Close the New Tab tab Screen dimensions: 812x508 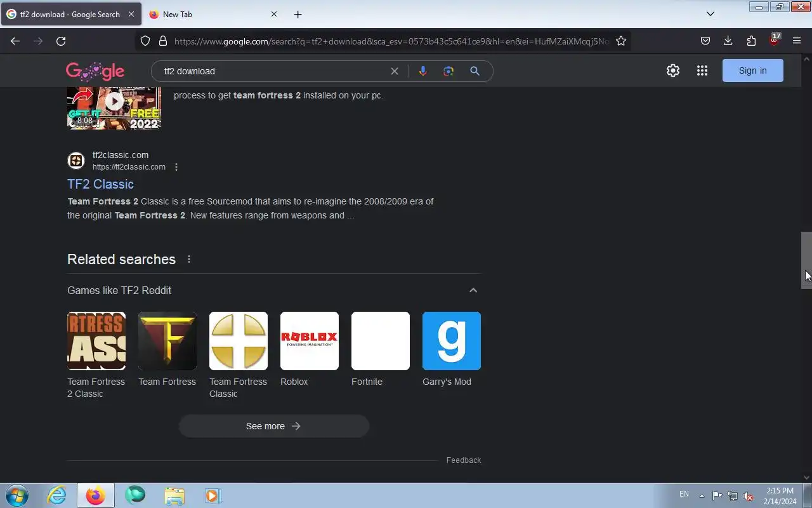tap(274, 14)
